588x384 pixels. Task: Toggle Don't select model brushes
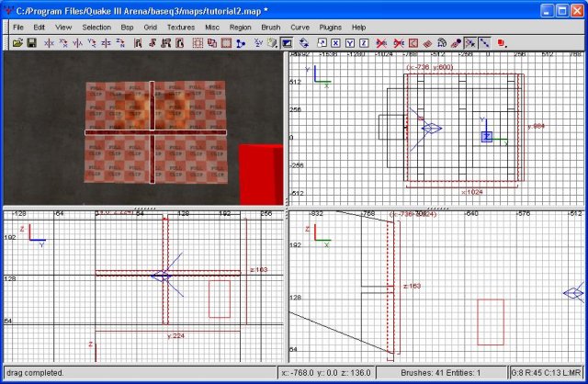(381, 43)
